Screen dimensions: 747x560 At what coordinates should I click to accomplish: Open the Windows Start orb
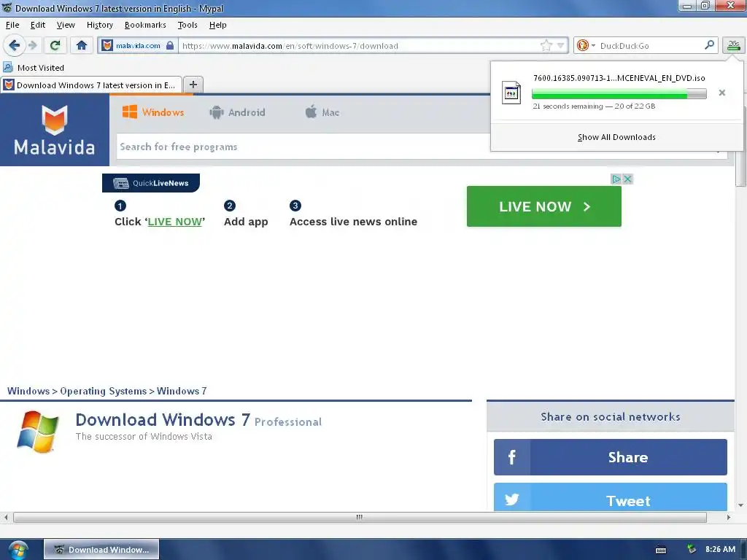pos(18,550)
